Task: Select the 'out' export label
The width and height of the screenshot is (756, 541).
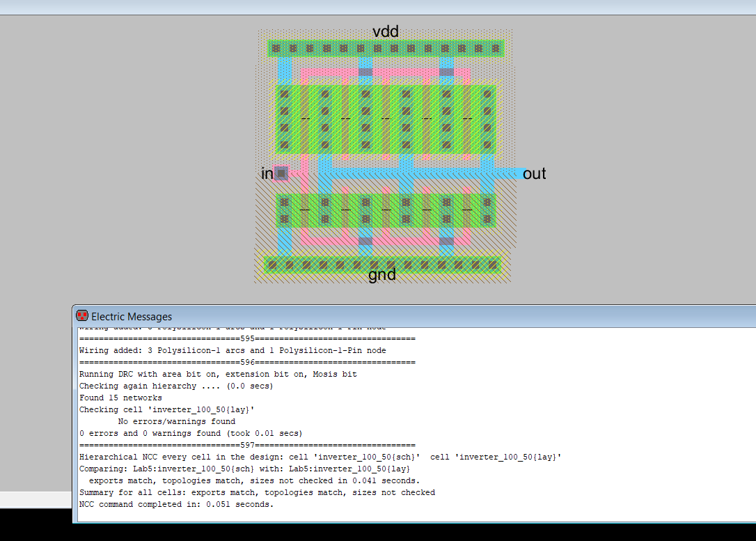Action: coord(534,173)
